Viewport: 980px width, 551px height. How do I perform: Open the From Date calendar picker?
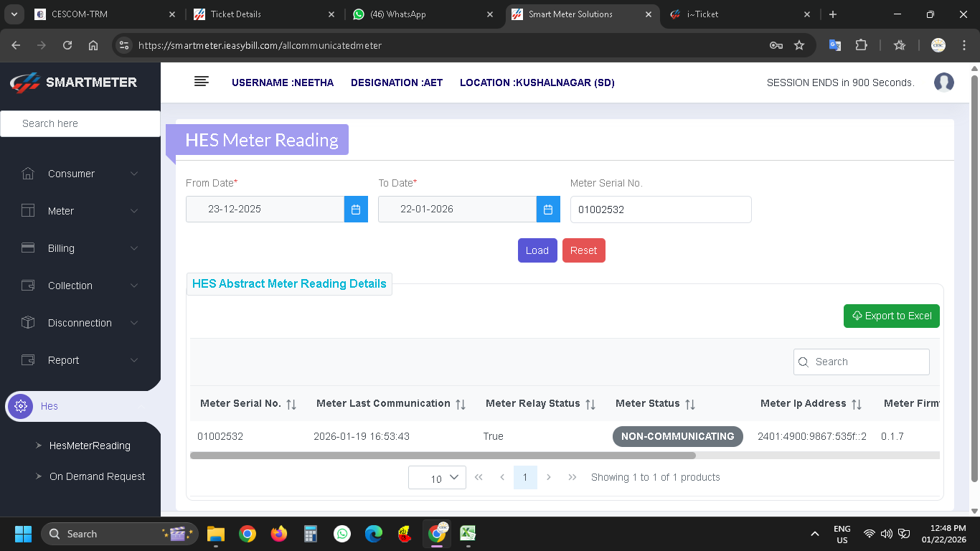tap(356, 209)
